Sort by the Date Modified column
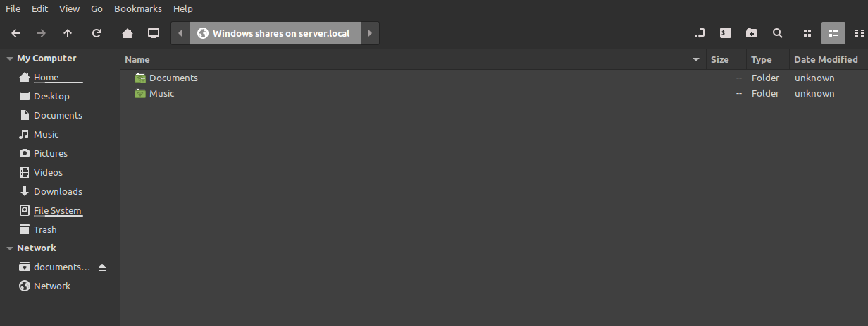 [826, 60]
